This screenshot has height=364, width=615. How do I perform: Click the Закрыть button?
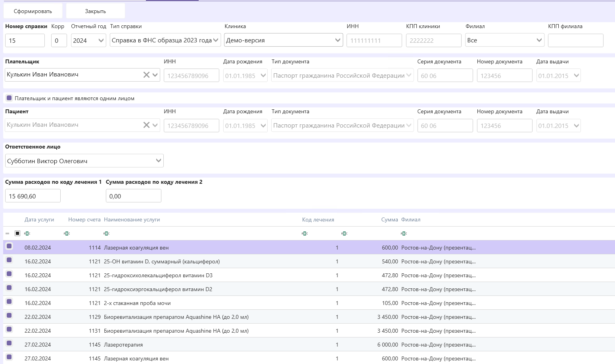pos(96,11)
